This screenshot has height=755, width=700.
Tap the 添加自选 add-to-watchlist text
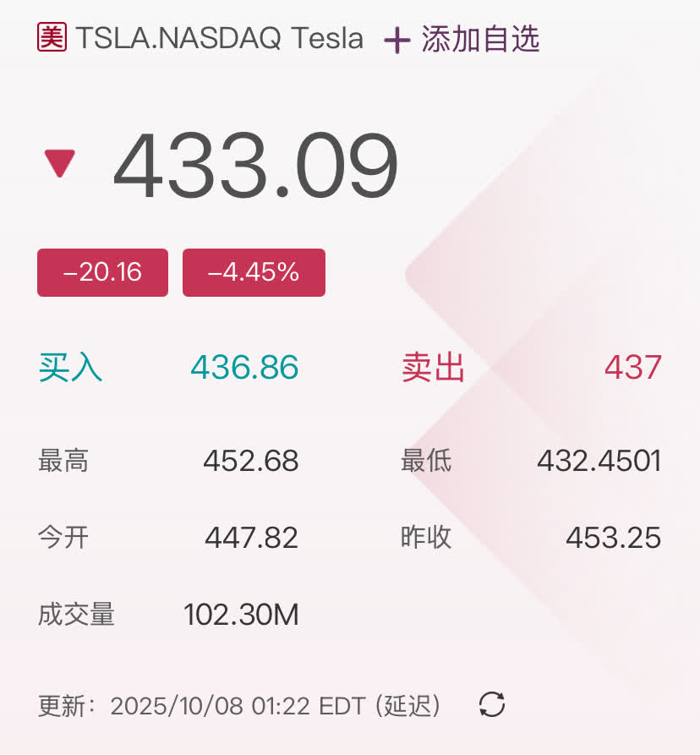point(480,40)
